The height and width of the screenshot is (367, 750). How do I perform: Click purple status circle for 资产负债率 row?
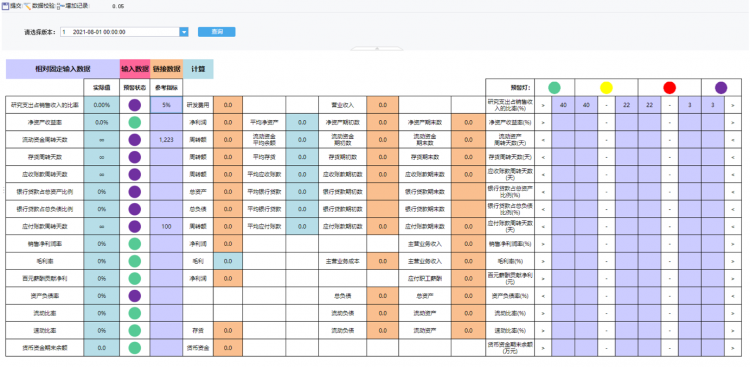(x=134, y=296)
